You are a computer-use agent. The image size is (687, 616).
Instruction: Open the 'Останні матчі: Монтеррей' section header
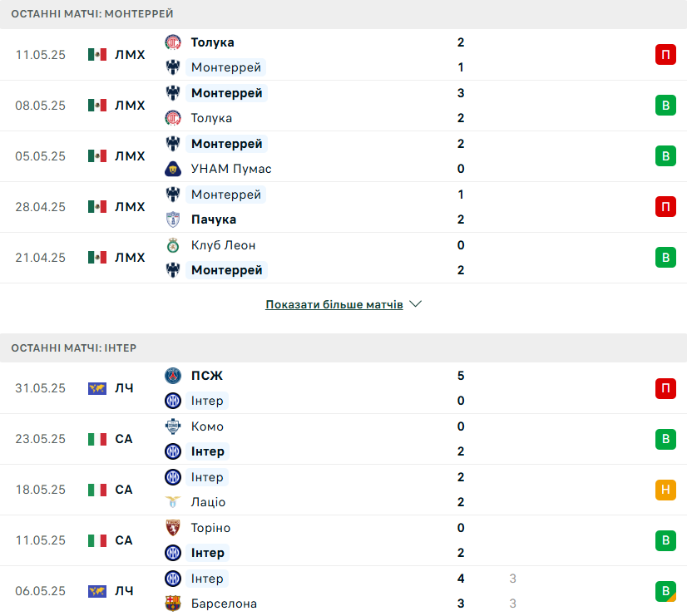pos(343,14)
